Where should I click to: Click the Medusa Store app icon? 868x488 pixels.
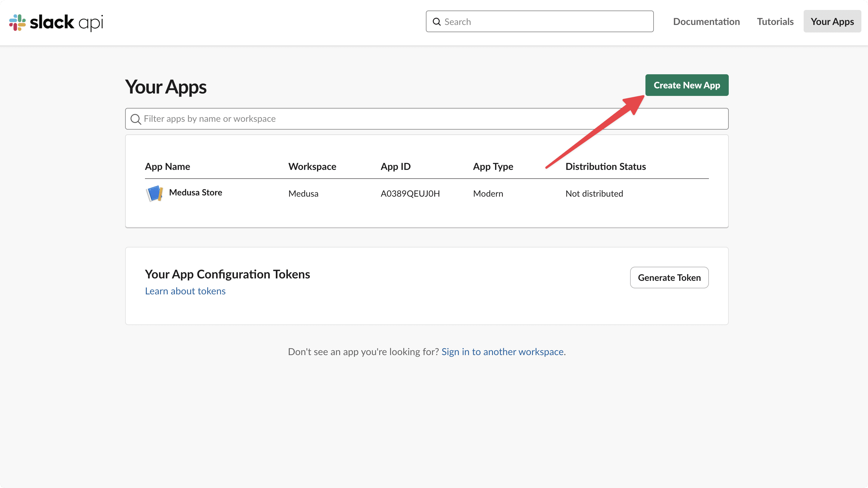[154, 193]
